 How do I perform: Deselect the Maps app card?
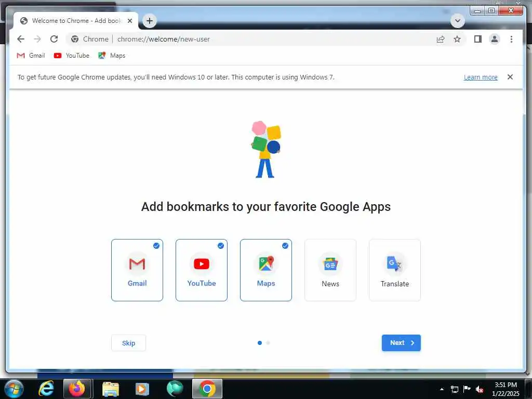(266, 270)
